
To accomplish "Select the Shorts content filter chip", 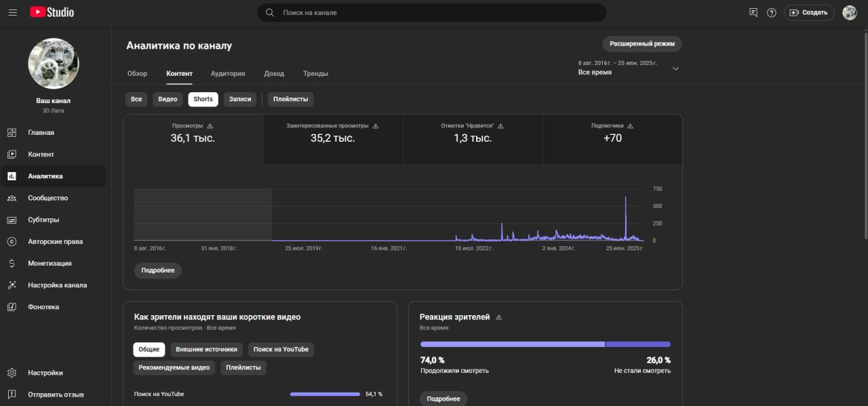I will (203, 99).
